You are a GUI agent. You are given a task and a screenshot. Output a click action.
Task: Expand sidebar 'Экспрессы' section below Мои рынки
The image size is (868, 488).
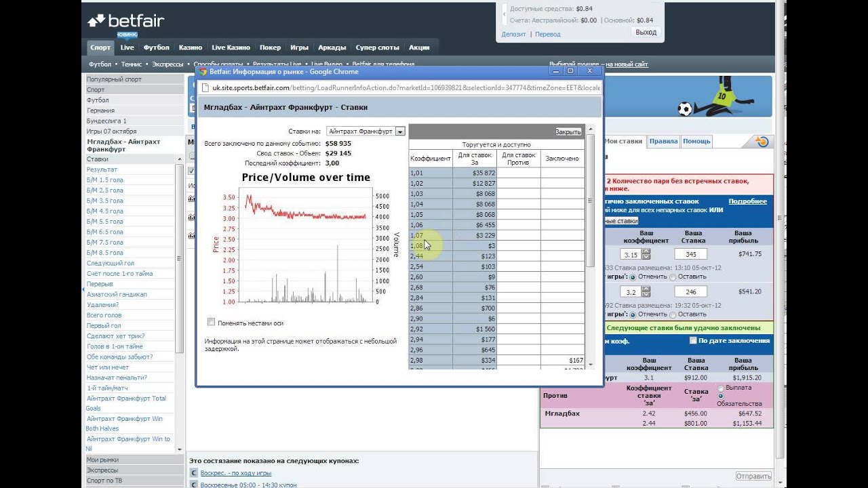pyautogui.click(x=134, y=470)
